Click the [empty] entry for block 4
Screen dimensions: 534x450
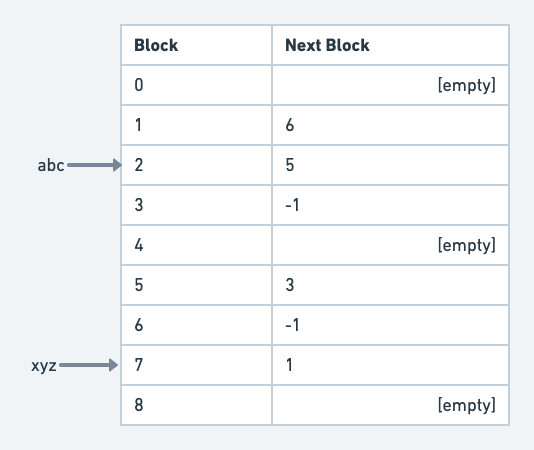pos(467,245)
